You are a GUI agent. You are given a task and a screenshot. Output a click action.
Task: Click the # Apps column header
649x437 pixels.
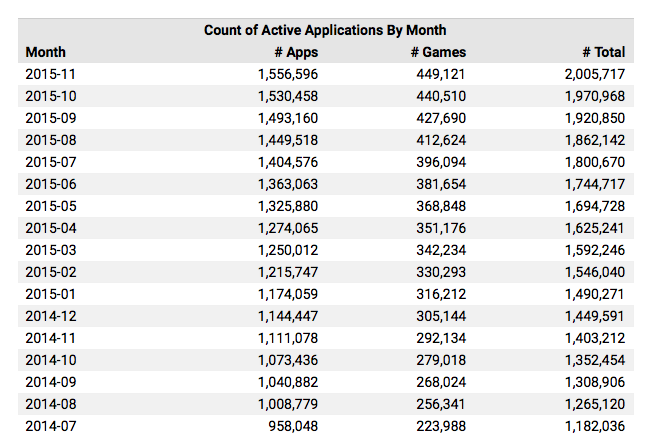(x=296, y=52)
